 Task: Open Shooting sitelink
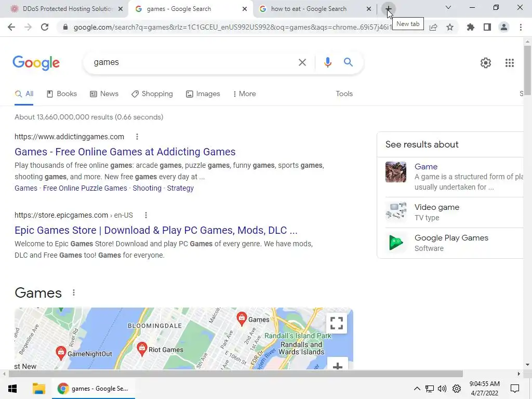click(147, 188)
